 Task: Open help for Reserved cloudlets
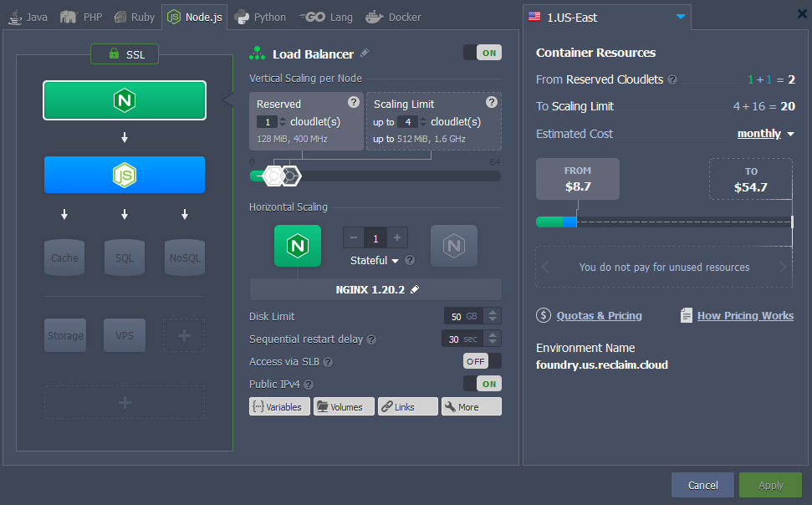(354, 102)
